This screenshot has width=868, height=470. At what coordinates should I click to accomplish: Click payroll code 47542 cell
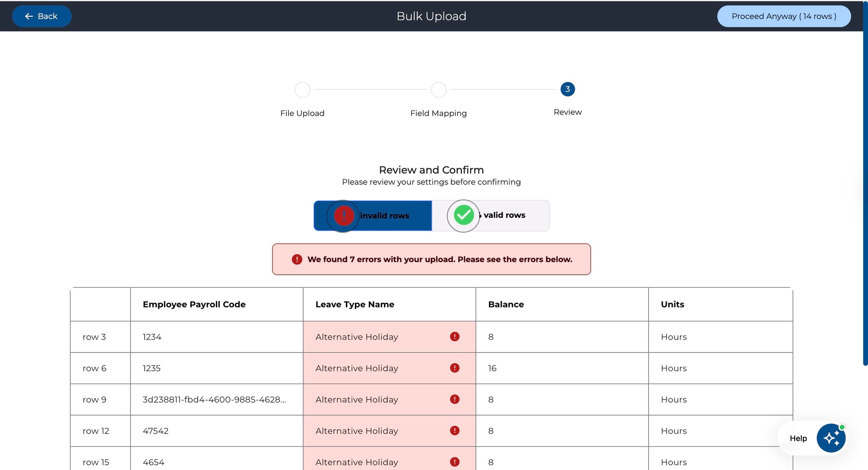point(217,431)
